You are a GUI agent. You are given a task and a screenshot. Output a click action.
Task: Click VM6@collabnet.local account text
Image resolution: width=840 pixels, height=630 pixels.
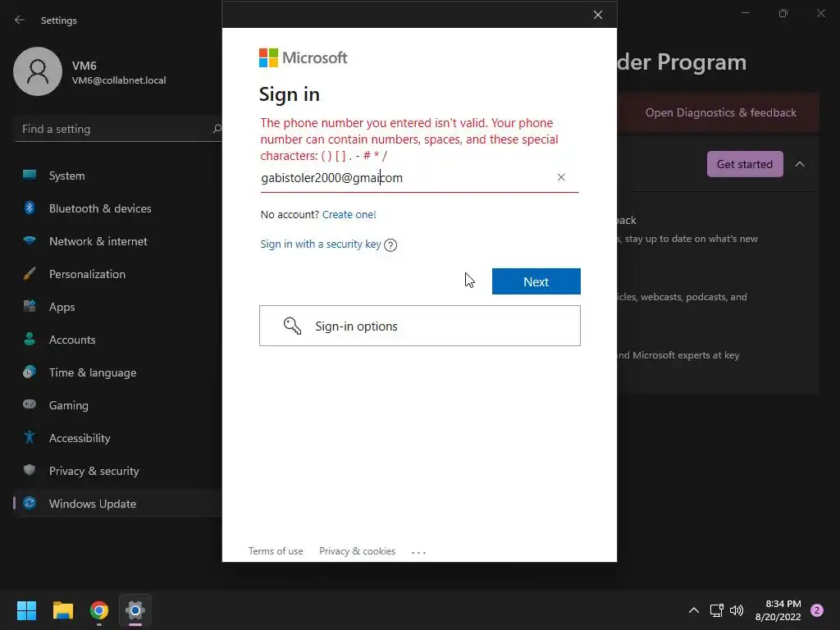click(119, 80)
